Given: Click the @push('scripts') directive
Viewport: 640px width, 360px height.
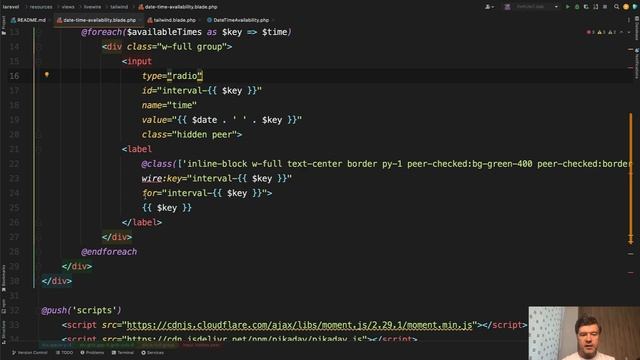Looking at the screenshot, I should (81, 310).
